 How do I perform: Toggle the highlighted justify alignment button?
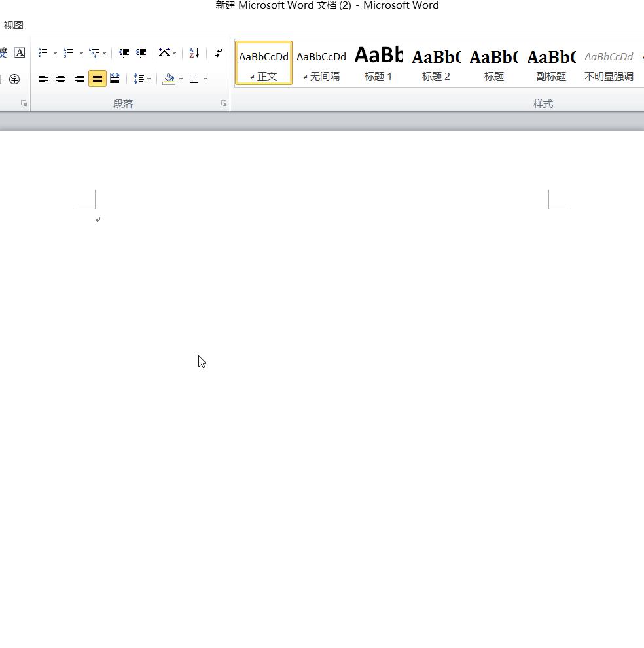(x=97, y=79)
